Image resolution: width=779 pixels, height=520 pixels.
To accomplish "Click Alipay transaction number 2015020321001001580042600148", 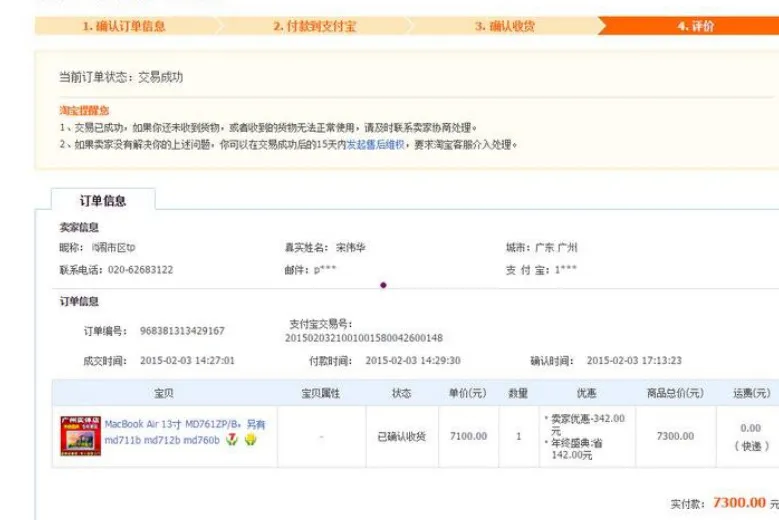I will 364,338.
